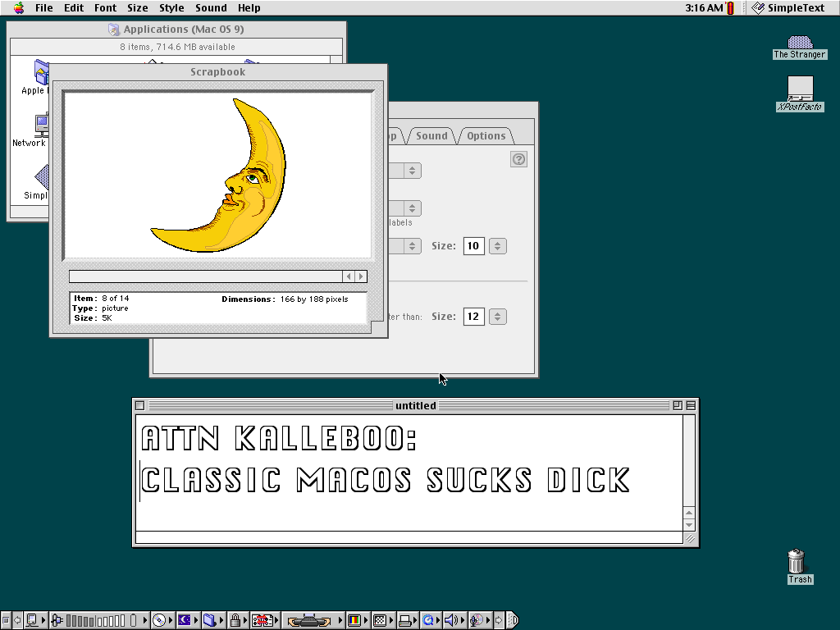This screenshot has width=840, height=630.
Task: Click the Size field showing 12
Action: [473, 317]
